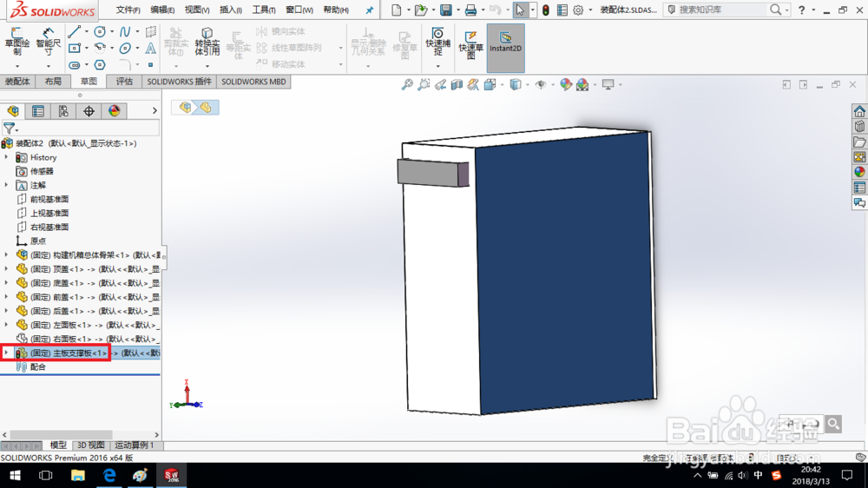
Task: Click the Edit Appearance icon
Action: [566, 84]
